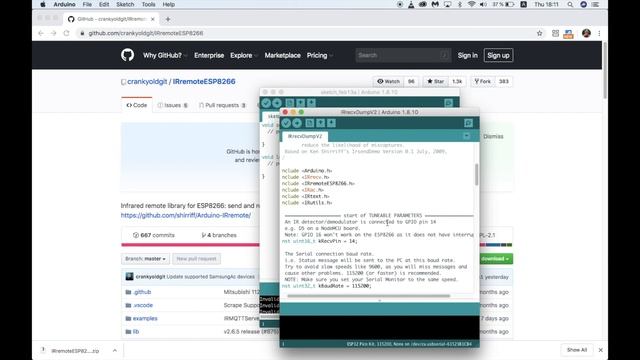Viewport: 640px width, 360px height.
Task: Open the shirriff Arduino-IRremote URL
Action: 186,216
